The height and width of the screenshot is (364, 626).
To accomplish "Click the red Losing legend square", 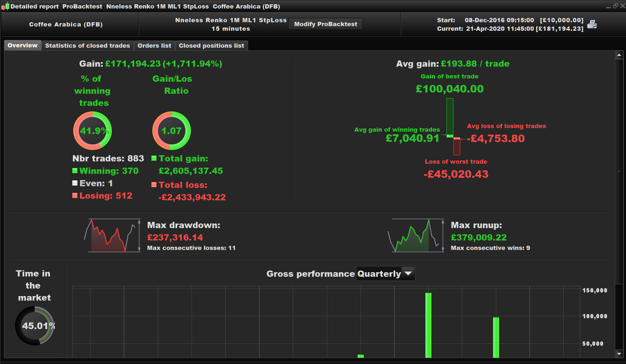I will pos(75,195).
